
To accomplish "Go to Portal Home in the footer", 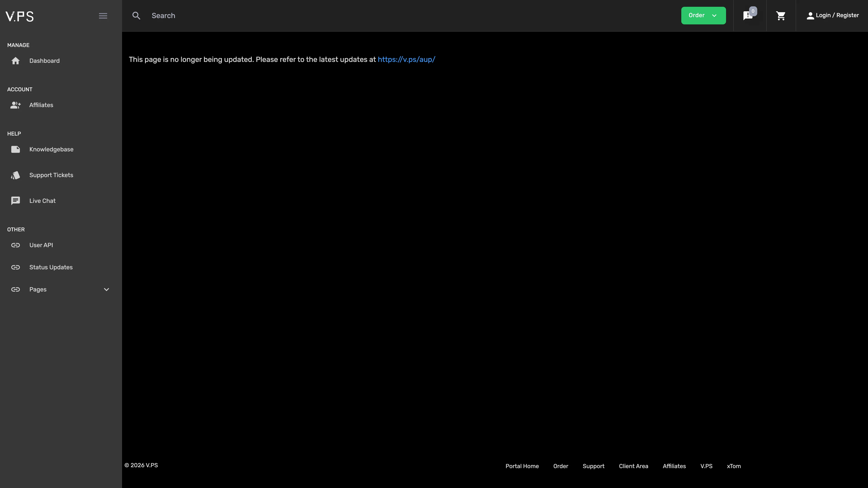I will [522, 466].
